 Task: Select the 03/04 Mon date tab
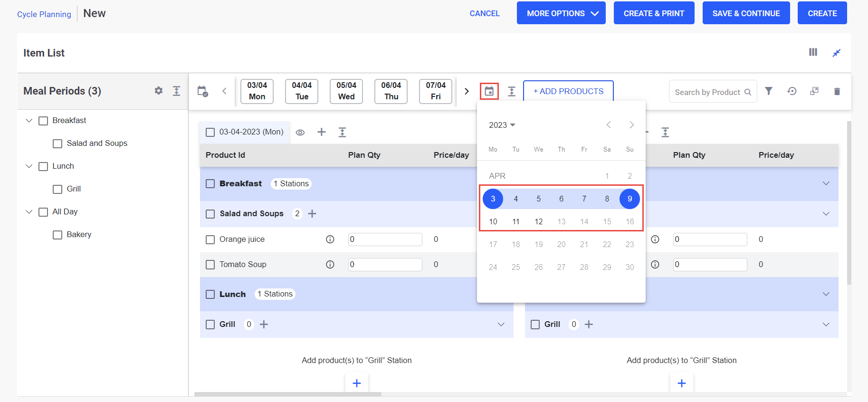[257, 91]
